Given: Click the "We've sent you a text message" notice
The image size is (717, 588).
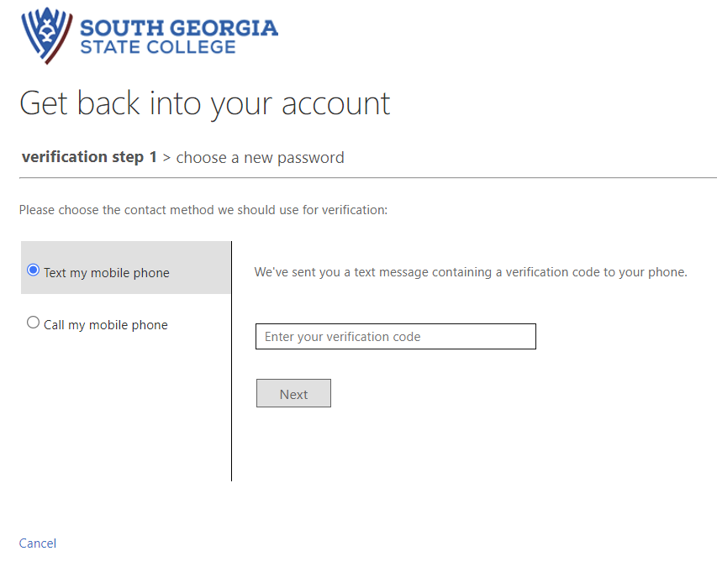Looking at the screenshot, I should (x=471, y=272).
